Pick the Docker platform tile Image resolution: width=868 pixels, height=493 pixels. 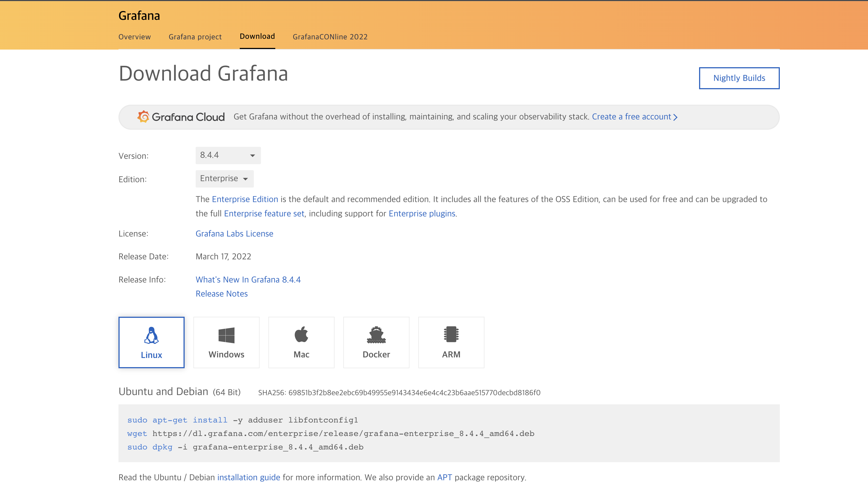coord(376,342)
